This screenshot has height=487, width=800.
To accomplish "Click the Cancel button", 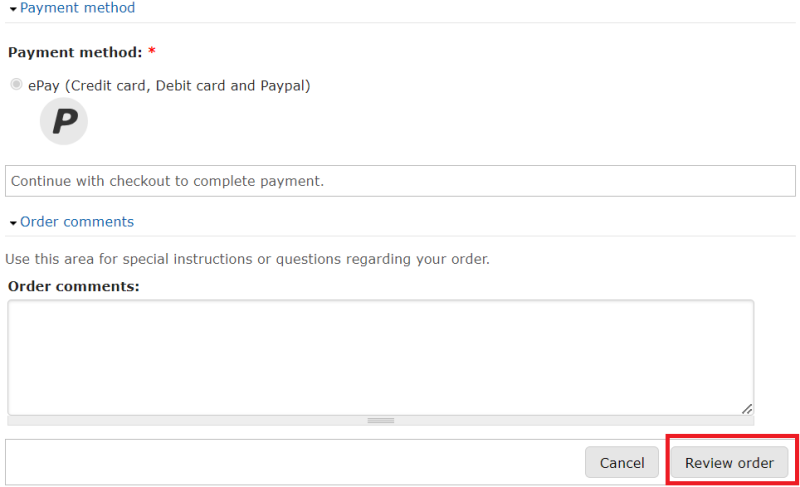I will [622, 463].
